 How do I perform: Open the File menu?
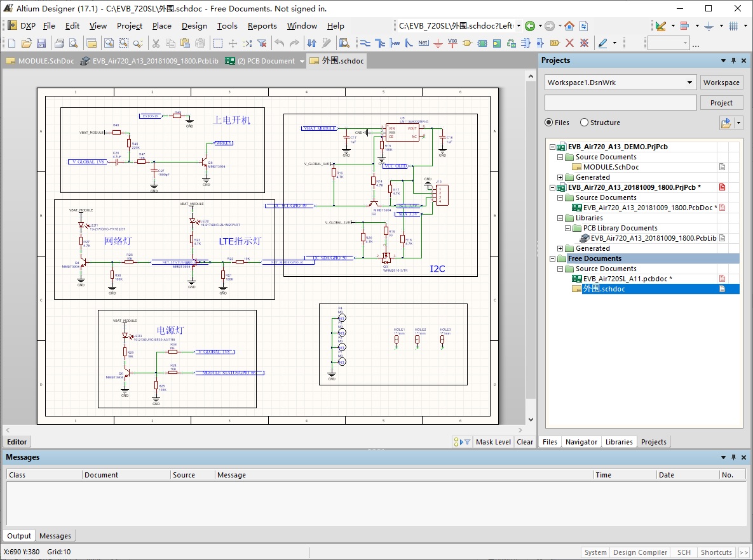tap(49, 26)
